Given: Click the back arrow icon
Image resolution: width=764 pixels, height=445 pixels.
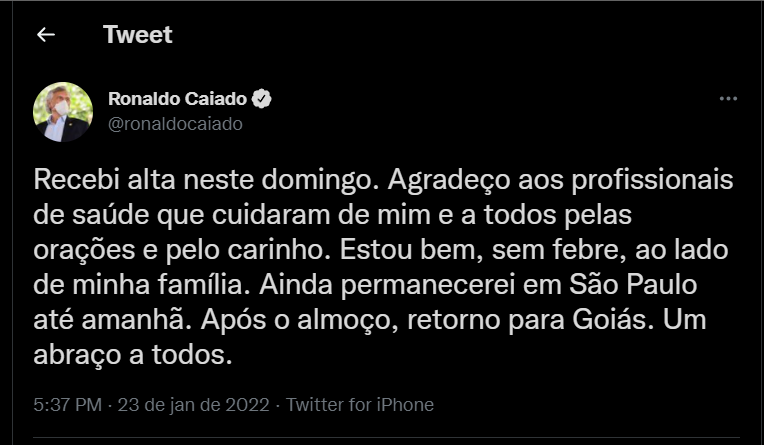Looking at the screenshot, I should [45, 35].
